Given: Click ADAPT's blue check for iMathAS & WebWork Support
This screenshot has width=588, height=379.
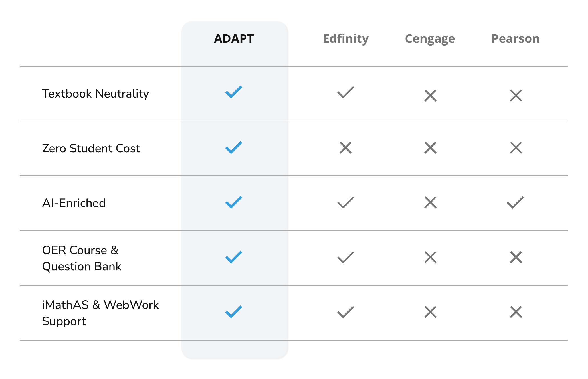Looking at the screenshot, I should coord(233,312).
